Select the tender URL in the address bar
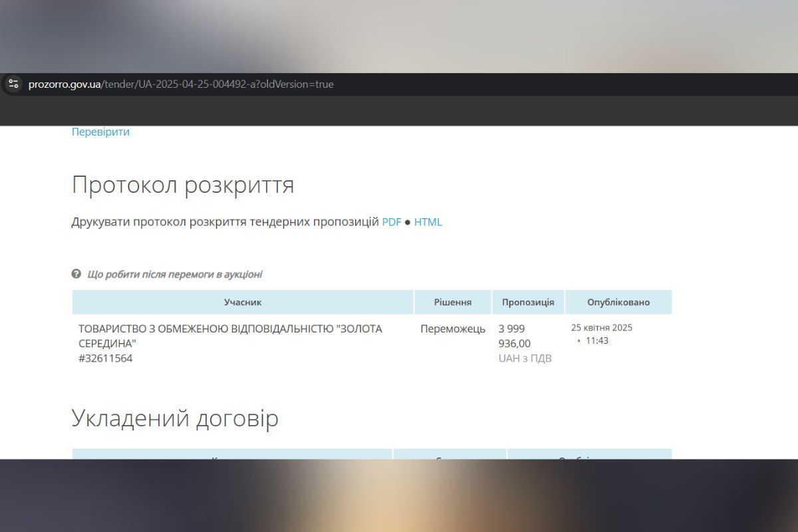Image resolution: width=798 pixels, height=532 pixels. [x=182, y=84]
